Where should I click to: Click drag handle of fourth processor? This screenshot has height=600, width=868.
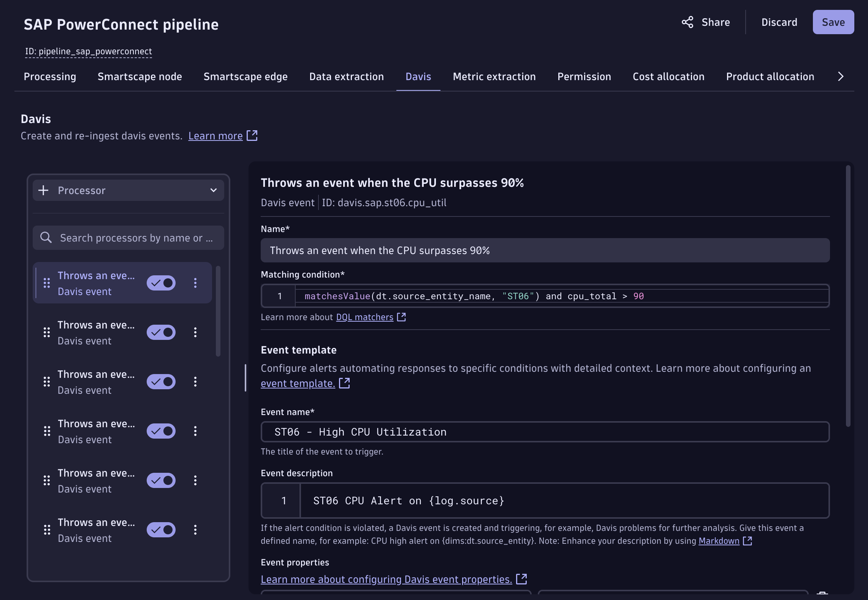47,431
